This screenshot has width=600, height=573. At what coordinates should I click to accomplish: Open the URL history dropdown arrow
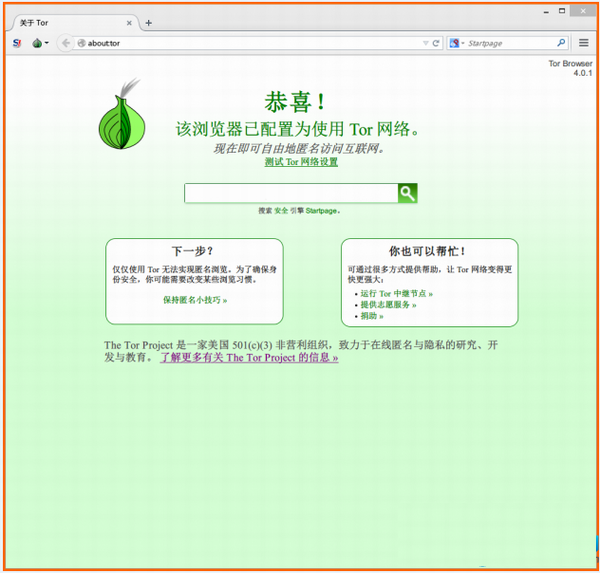[x=426, y=43]
